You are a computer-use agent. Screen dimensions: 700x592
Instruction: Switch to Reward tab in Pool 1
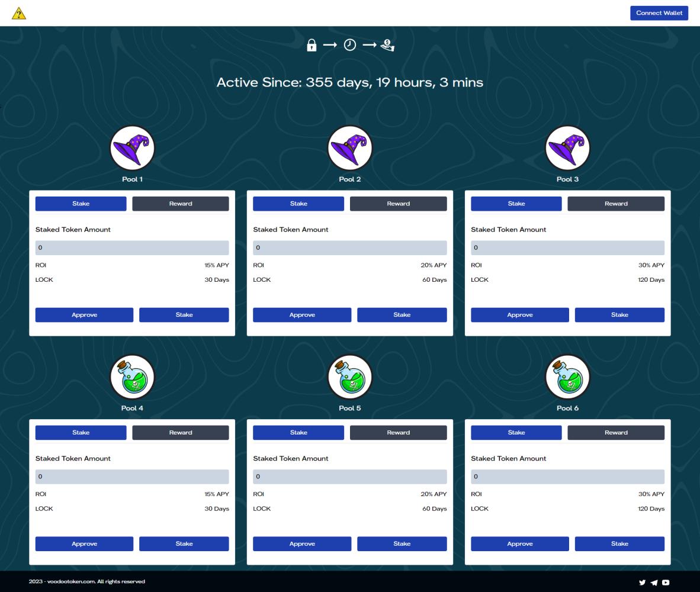(180, 204)
